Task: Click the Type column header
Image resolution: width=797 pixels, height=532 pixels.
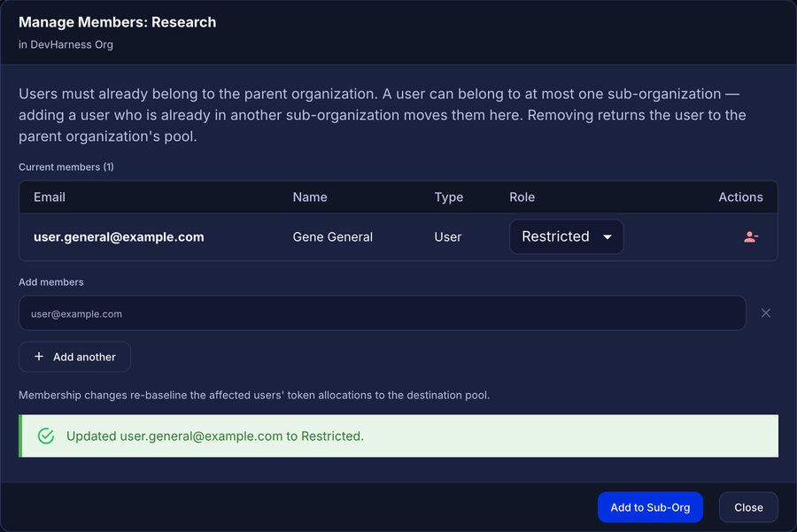Action: (449, 197)
